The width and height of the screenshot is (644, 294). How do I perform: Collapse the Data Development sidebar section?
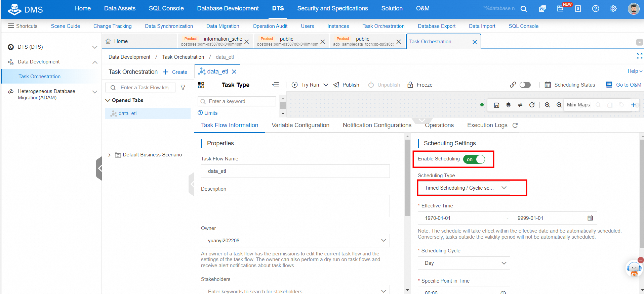coord(95,62)
